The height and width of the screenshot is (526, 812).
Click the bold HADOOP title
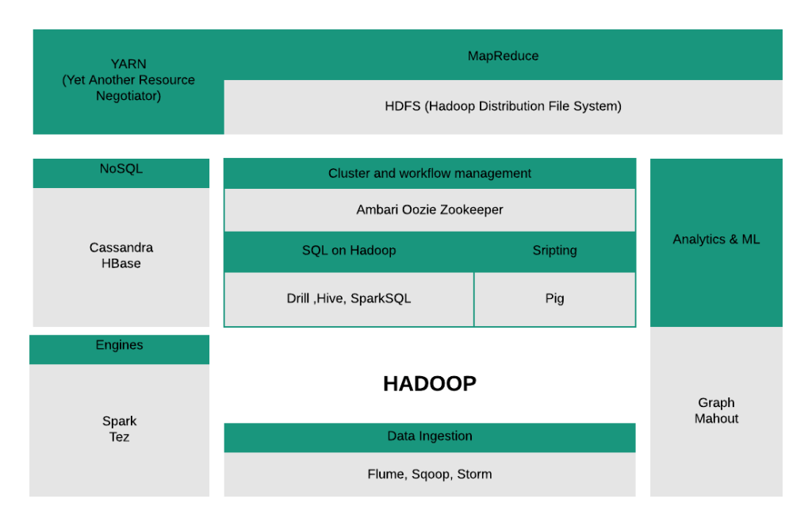[430, 384]
